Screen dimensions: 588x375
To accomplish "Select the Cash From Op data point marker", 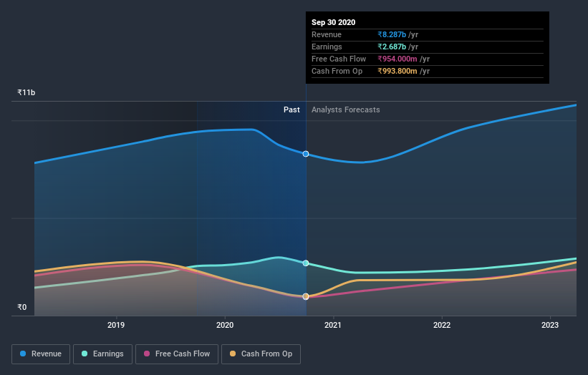I will point(306,296).
